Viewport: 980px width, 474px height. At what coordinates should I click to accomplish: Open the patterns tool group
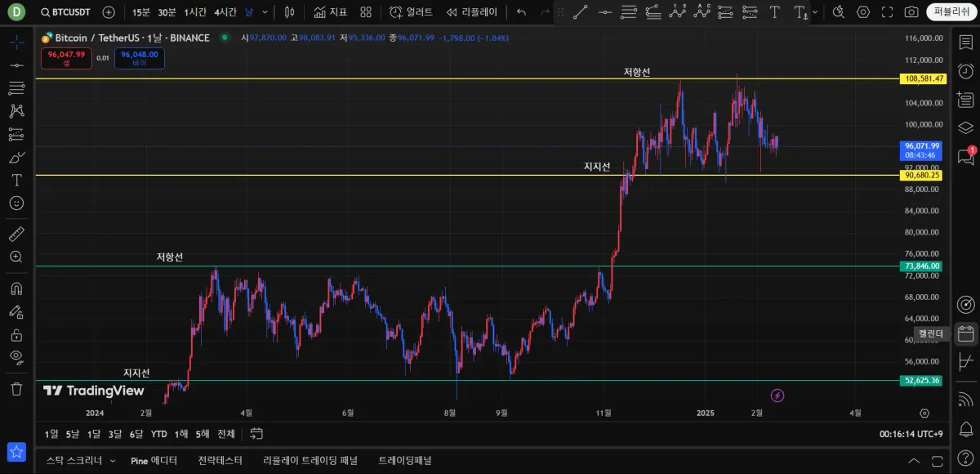pos(16,110)
